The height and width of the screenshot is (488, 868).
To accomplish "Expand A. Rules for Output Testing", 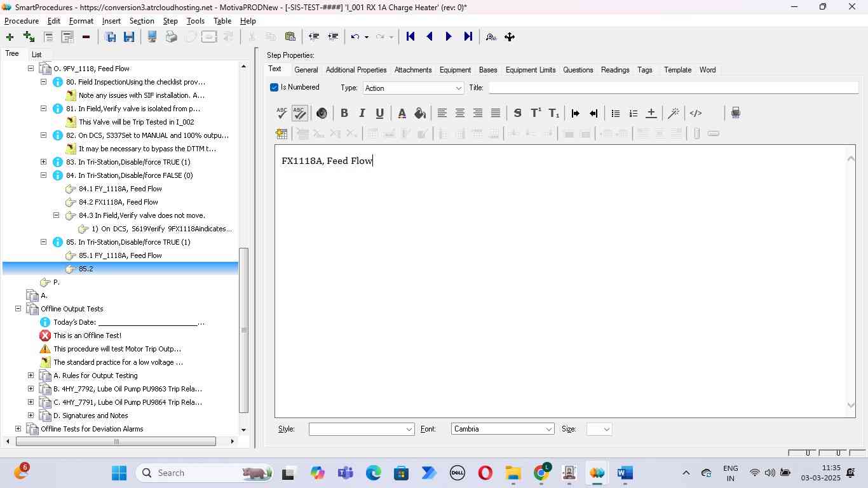I will 31,376.
